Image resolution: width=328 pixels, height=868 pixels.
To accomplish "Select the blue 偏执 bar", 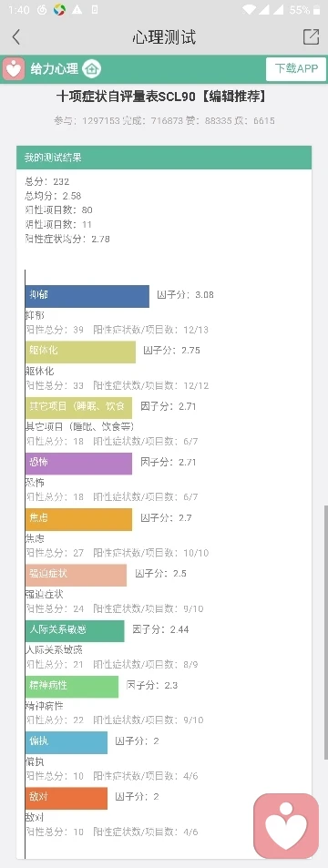I will coord(67,742).
